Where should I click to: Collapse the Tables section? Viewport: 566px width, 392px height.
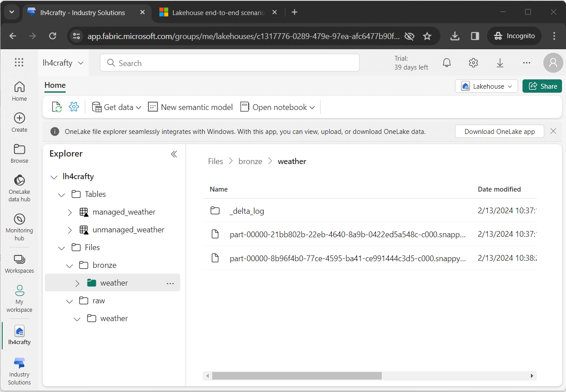(x=62, y=195)
